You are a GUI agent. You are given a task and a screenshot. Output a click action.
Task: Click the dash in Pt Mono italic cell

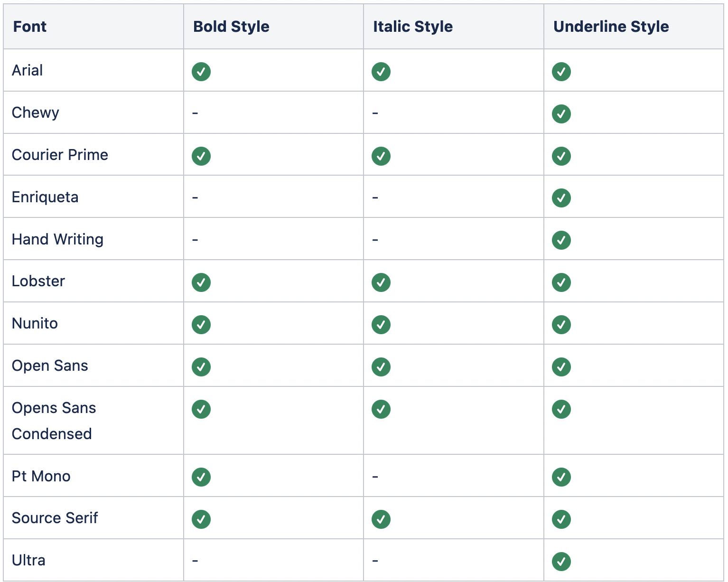click(375, 477)
